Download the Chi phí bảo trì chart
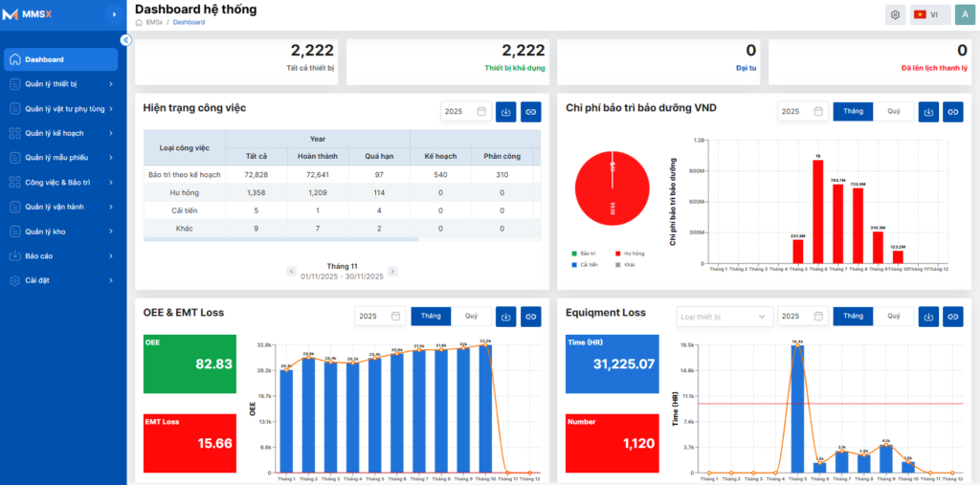This screenshot has width=980, height=485. click(x=928, y=112)
